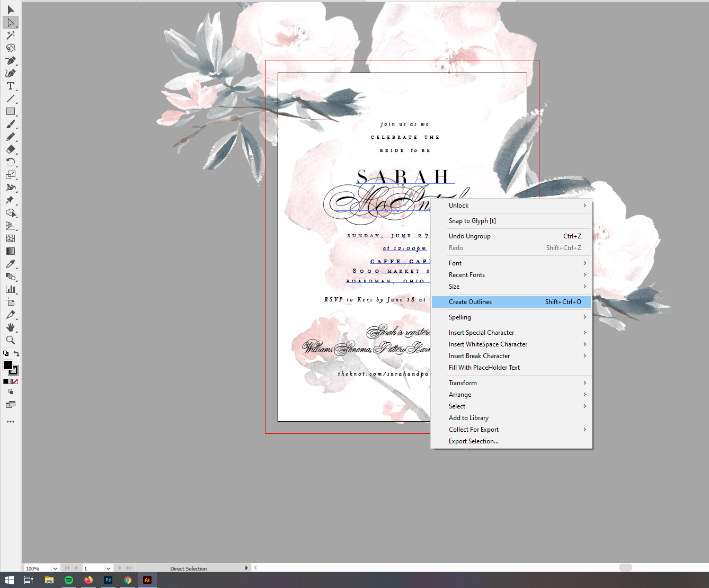Swap fill and stroke colors
The image size is (709, 588).
tap(16, 353)
